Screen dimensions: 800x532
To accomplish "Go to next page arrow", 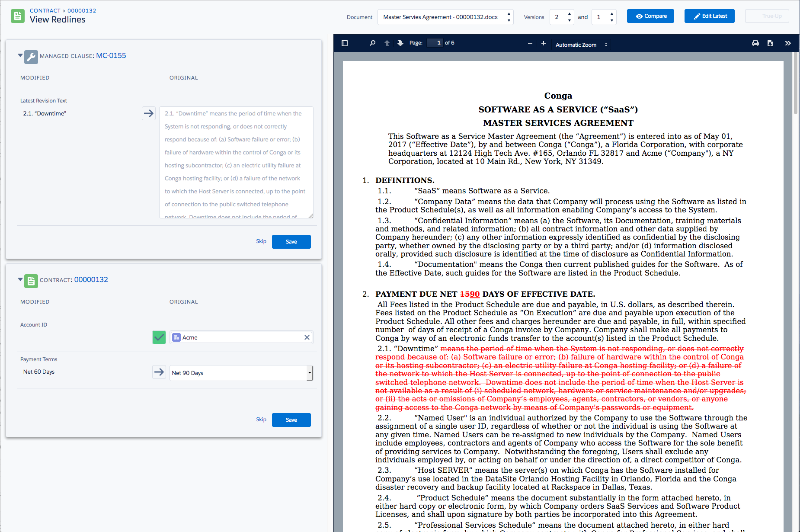I will point(400,43).
